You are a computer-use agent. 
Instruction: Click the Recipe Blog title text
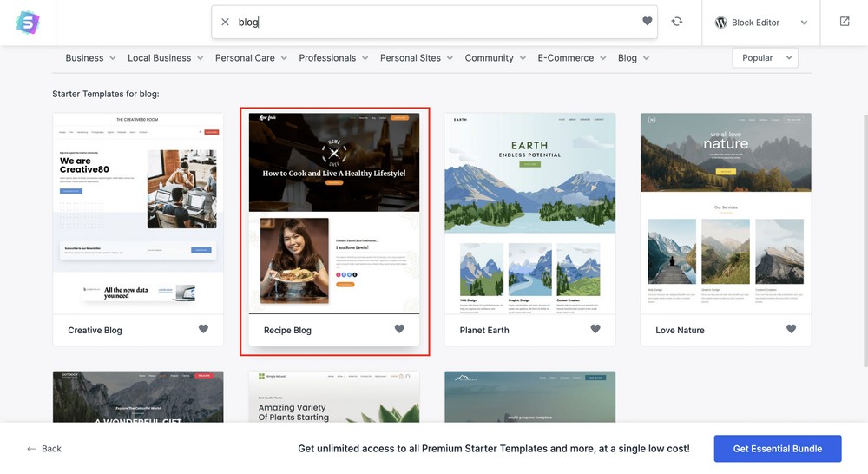click(x=287, y=330)
